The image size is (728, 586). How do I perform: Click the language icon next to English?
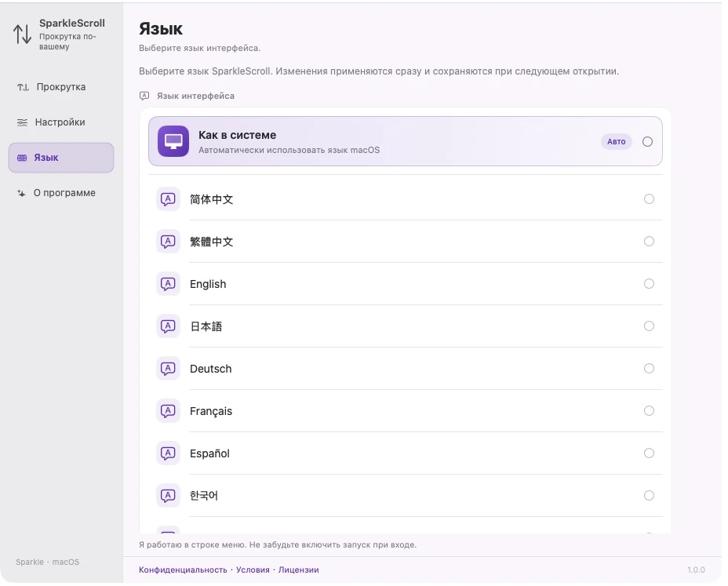[x=168, y=284]
